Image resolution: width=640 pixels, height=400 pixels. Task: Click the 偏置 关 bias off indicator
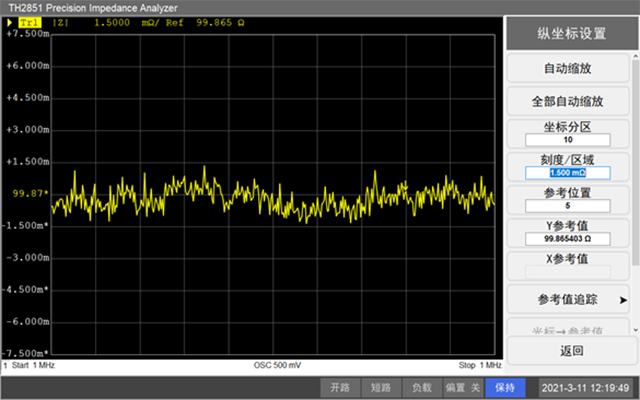(x=462, y=387)
